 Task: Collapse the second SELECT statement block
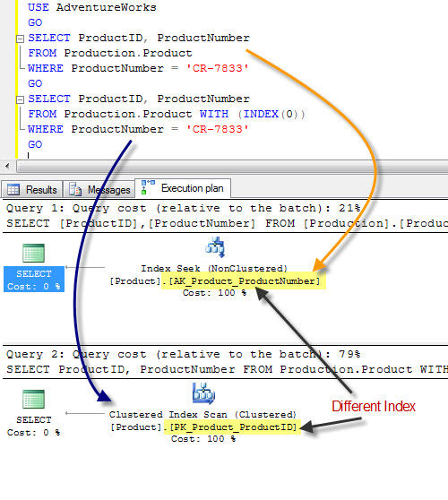[20, 99]
